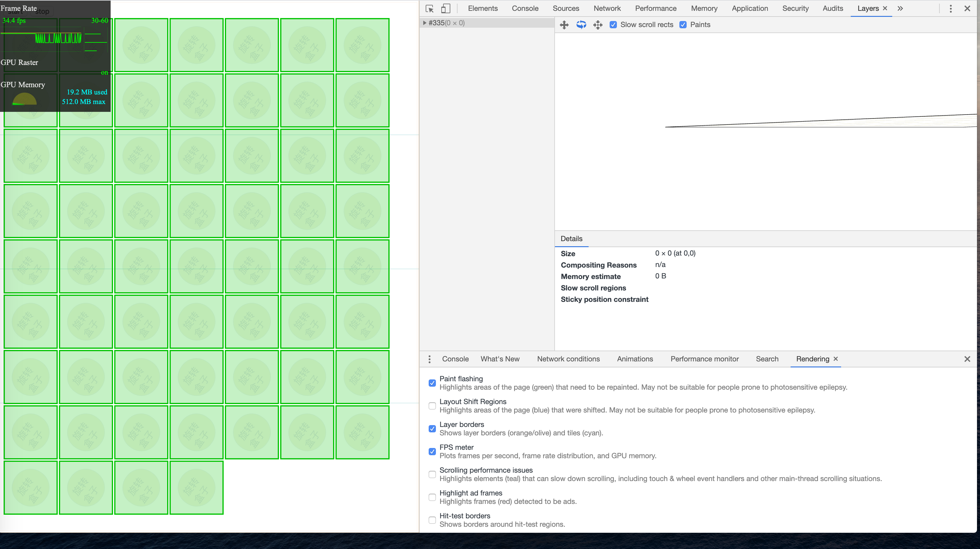Open the Animations drawer tab
The width and height of the screenshot is (980, 549).
coord(635,359)
